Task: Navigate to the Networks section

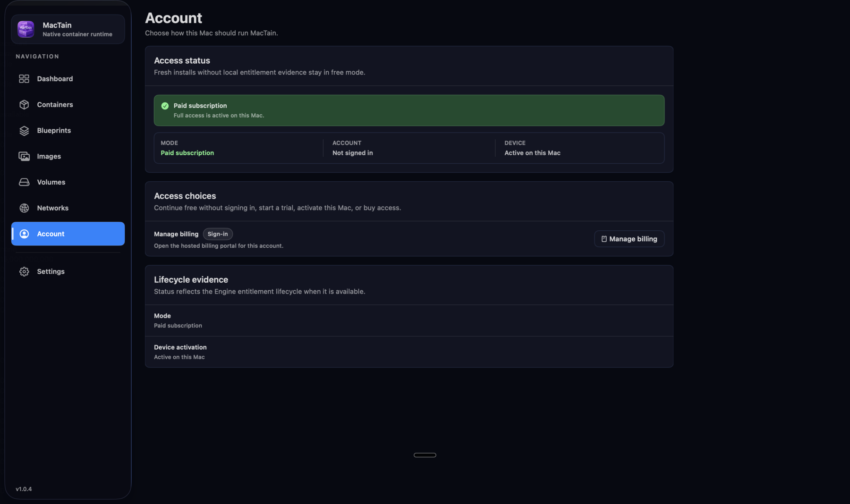Action: 68,208
